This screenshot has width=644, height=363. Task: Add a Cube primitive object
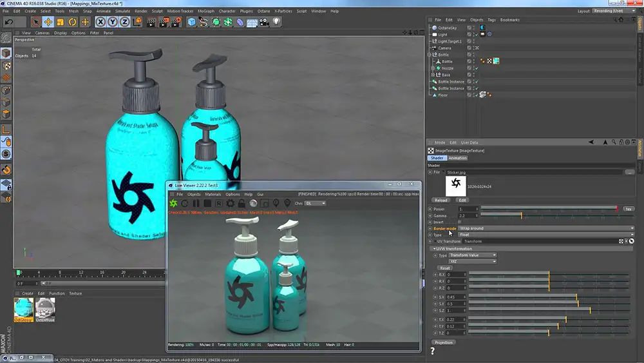(x=191, y=22)
